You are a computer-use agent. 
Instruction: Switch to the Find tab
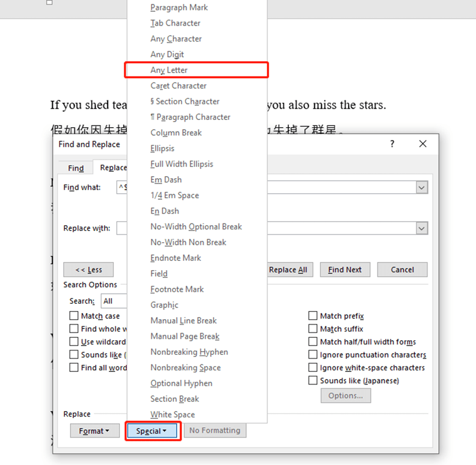pyautogui.click(x=75, y=167)
